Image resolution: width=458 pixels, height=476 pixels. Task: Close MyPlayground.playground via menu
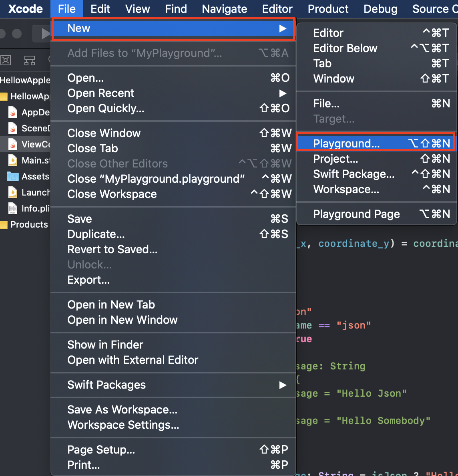[x=173, y=179]
